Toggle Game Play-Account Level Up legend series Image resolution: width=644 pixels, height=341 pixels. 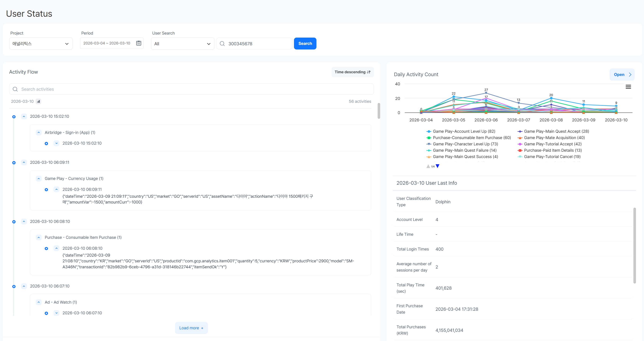pos(461,131)
